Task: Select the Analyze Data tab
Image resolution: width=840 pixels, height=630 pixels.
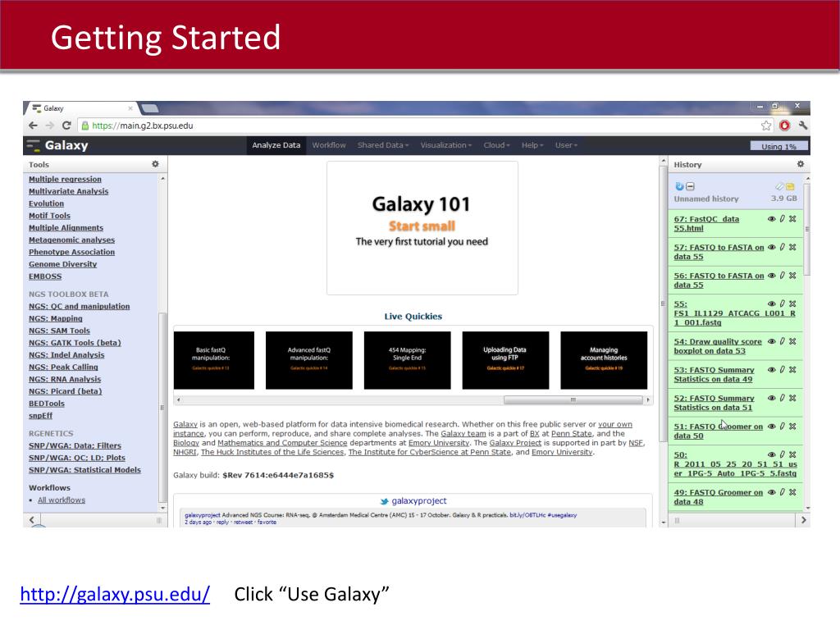Action: [x=276, y=145]
